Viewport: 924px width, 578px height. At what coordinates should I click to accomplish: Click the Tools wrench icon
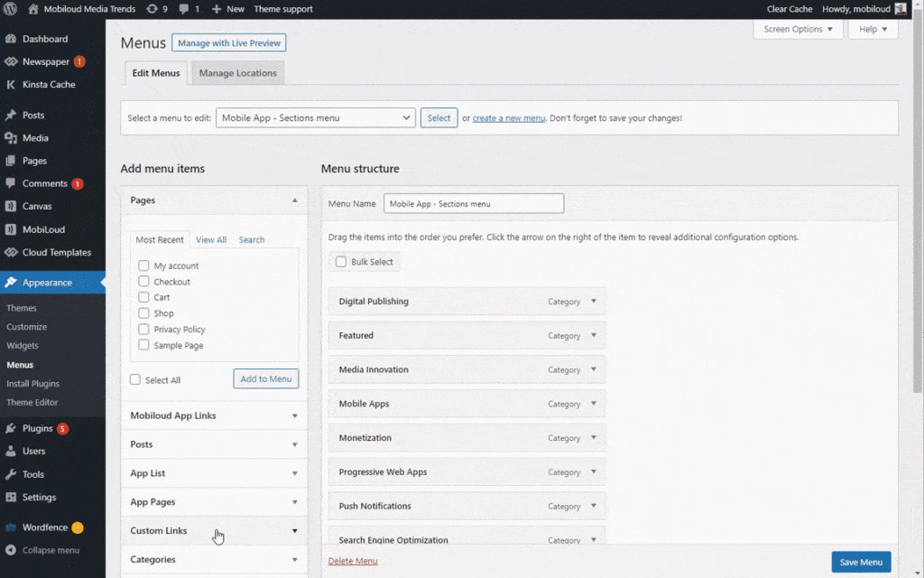click(x=11, y=474)
